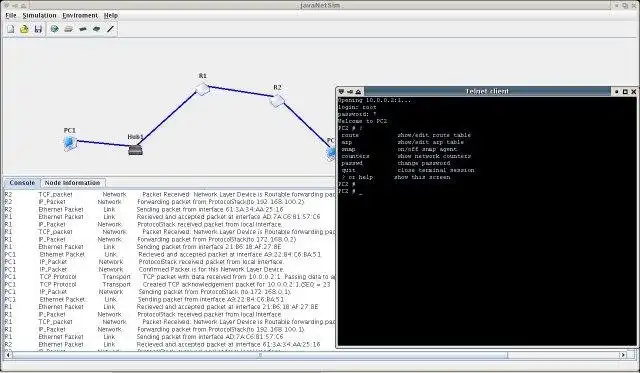This screenshot has height=373, width=640.
Task: Click 'change password' help line
Action: 424,163
